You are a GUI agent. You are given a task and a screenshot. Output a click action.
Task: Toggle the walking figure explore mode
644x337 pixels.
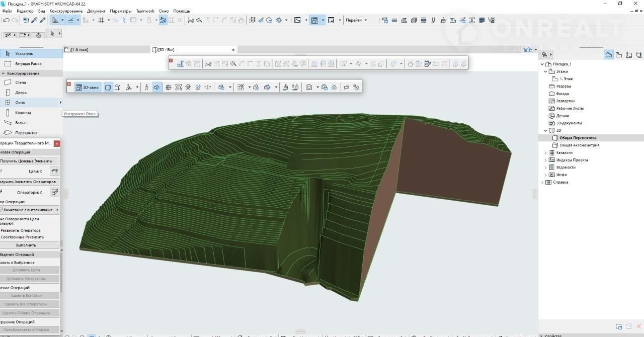click(146, 87)
